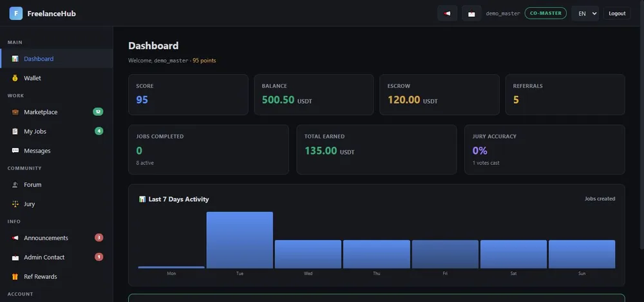Viewport: 644px width, 302px height.
Task: Click the Logout button
Action: tap(617, 13)
